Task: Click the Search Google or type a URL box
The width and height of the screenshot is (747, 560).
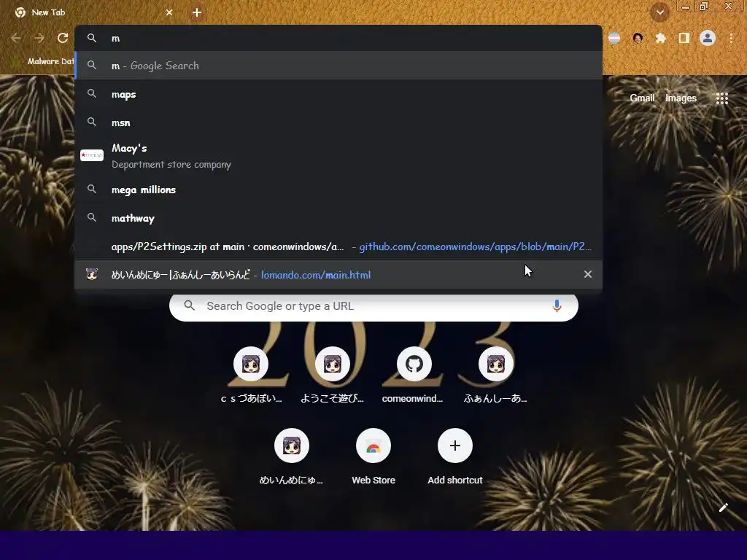Action: pos(373,306)
